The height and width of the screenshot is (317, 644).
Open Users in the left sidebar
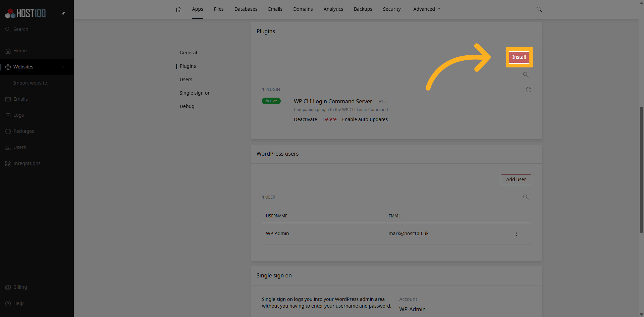37,147
